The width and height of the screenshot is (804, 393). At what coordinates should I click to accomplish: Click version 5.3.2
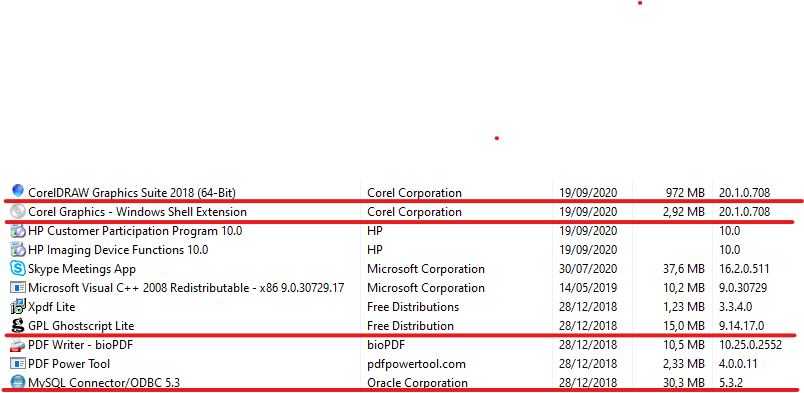point(732,383)
